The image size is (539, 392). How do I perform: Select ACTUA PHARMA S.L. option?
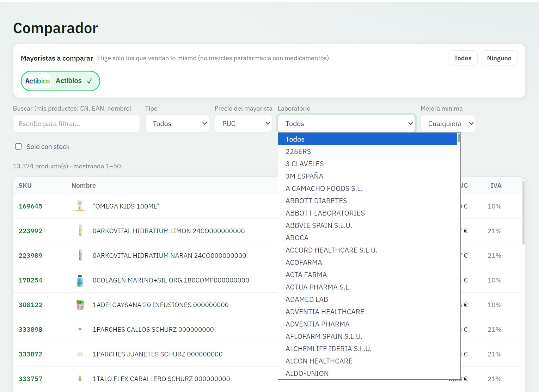point(367,287)
